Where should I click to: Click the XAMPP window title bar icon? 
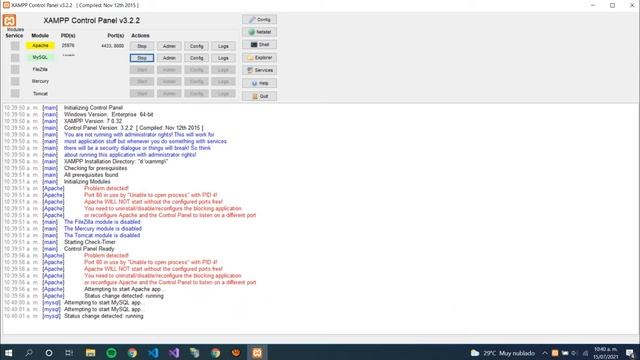(x=6, y=5)
